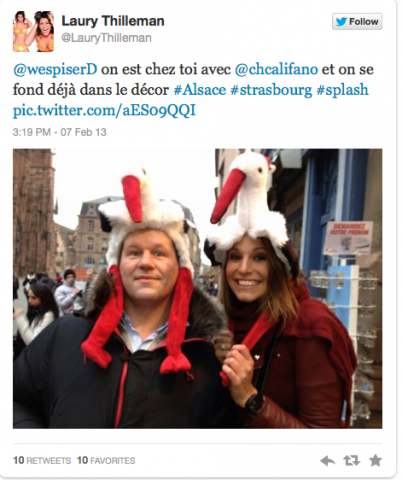Click the 3:19 PM - 07 Feb 13 timestamp
This screenshot has width=402, height=480.
[x=59, y=132]
